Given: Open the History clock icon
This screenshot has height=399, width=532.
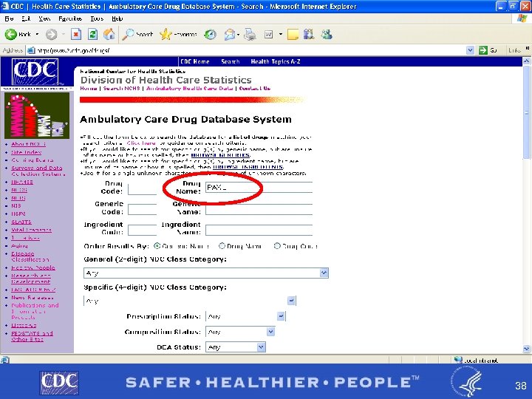Looking at the screenshot, I should click(210, 34).
